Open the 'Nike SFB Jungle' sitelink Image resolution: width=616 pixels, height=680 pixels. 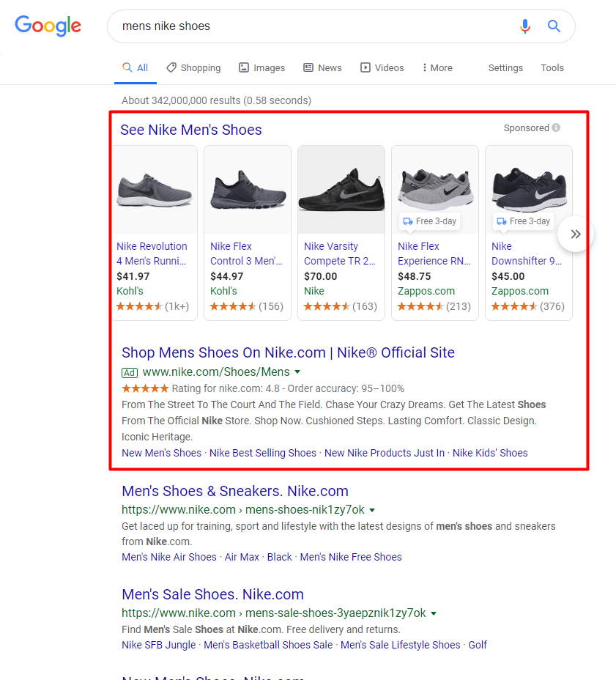159,645
